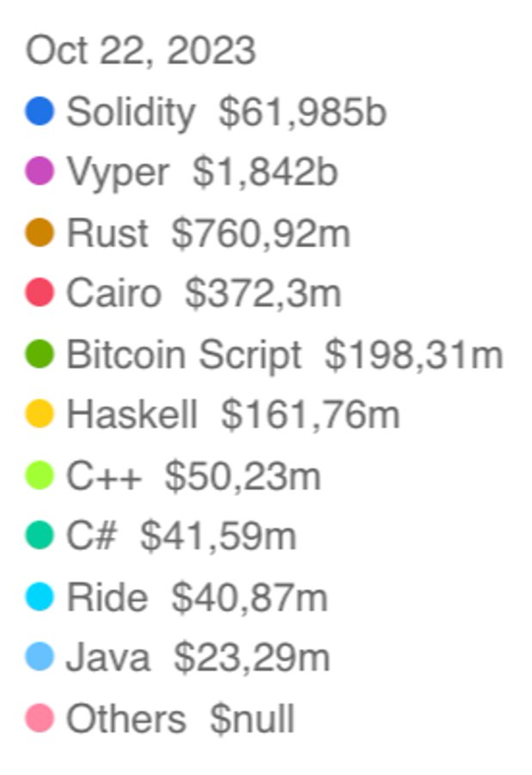Click the brown Rust color dot
The width and height of the screenshot is (532, 775).
[x=40, y=232]
